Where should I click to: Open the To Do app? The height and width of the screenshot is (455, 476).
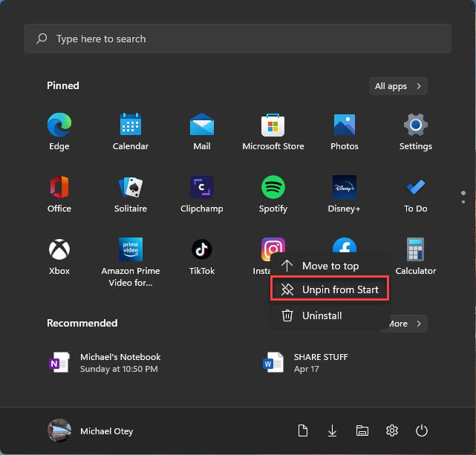[416, 194]
